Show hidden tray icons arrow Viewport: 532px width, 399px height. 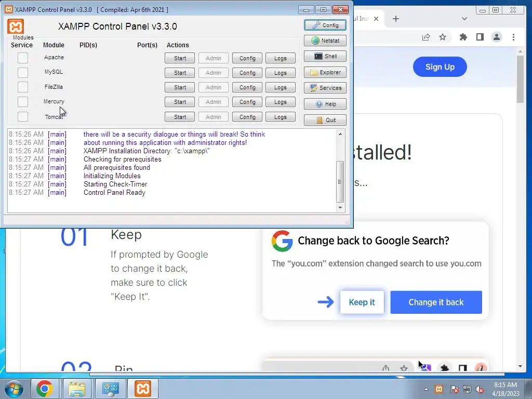click(x=426, y=389)
